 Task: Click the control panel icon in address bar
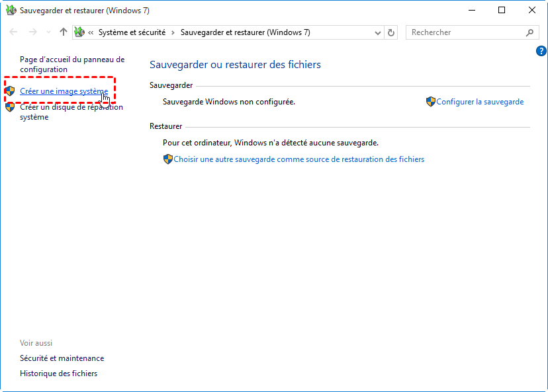point(79,32)
